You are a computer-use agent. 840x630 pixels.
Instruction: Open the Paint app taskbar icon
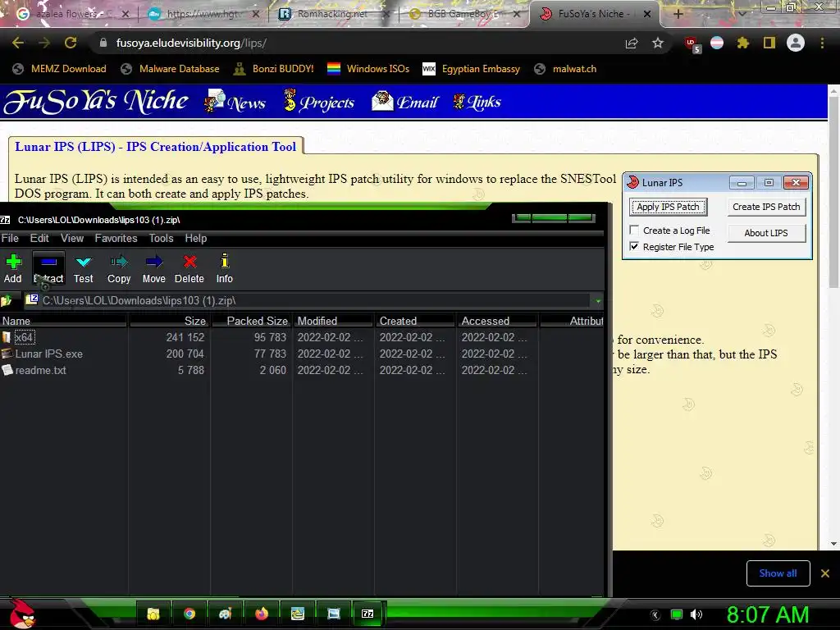pyautogui.click(x=225, y=614)
